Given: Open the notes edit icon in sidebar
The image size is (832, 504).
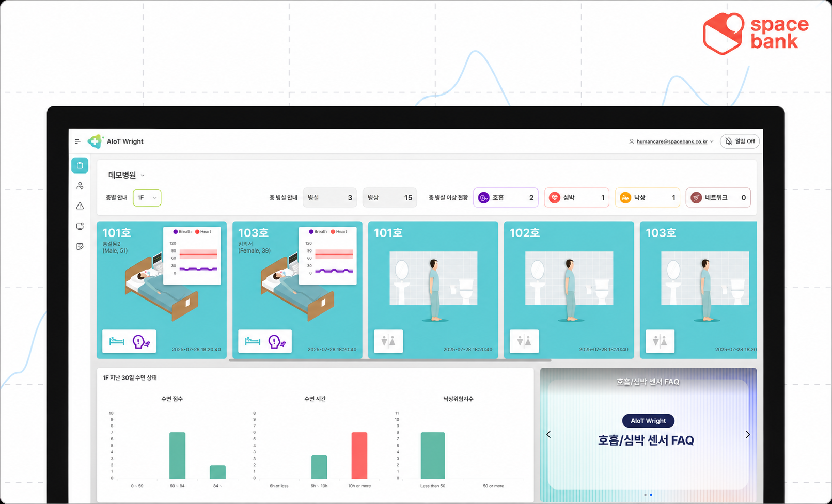Looking at the screenshot, I should click(x=80, y=247).
